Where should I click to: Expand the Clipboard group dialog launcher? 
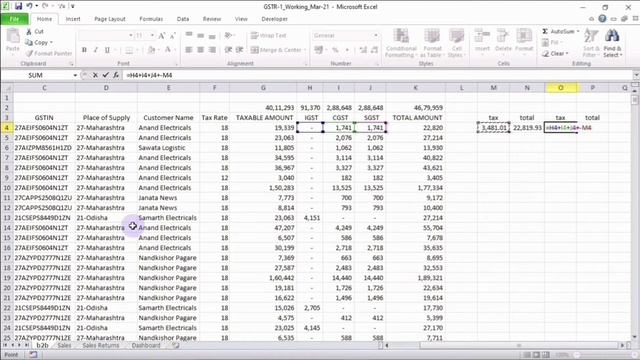(71, 64)
